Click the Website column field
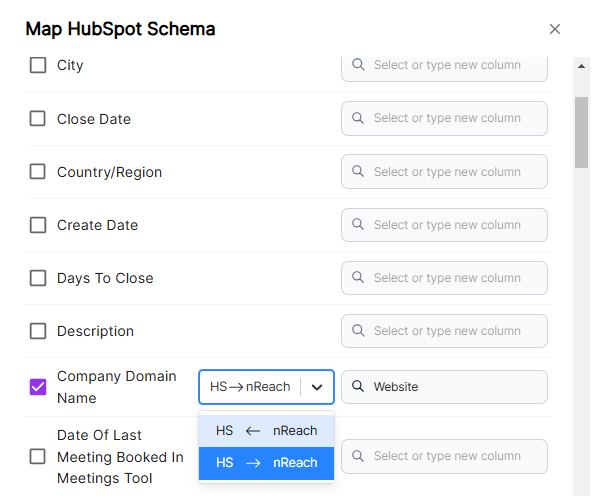The image size is (600, 496). click(444, 387)
